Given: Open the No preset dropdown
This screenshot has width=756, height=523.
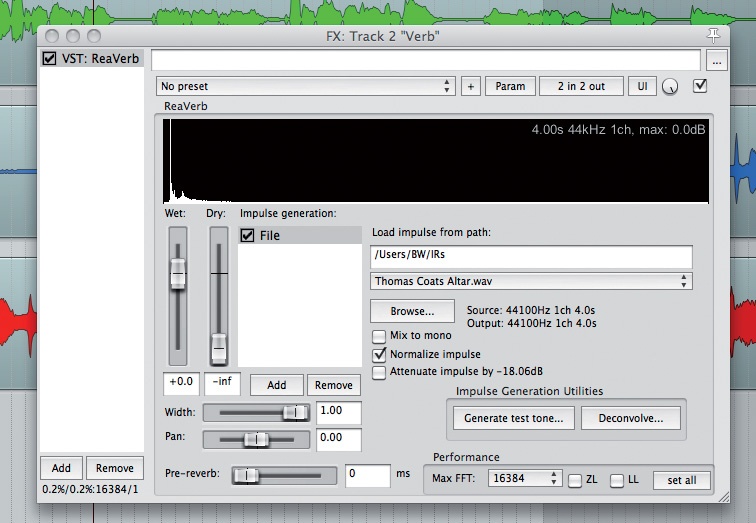Looking at the screenshot, I should click(x=306, y=86).
